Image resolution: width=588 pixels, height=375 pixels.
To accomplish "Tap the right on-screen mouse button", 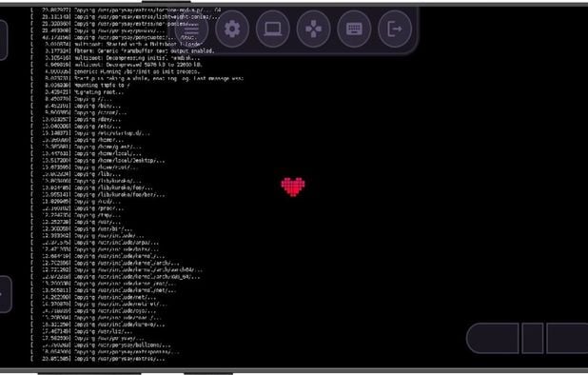I will tap(567, 338).
